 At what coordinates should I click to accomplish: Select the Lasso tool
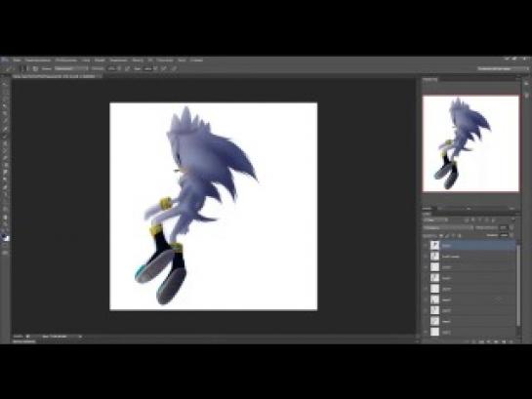click(x=5, y=99)
